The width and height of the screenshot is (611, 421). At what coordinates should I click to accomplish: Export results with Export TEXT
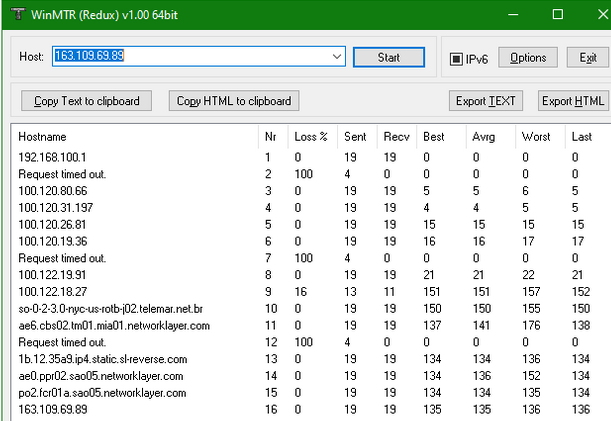point(486,101)
